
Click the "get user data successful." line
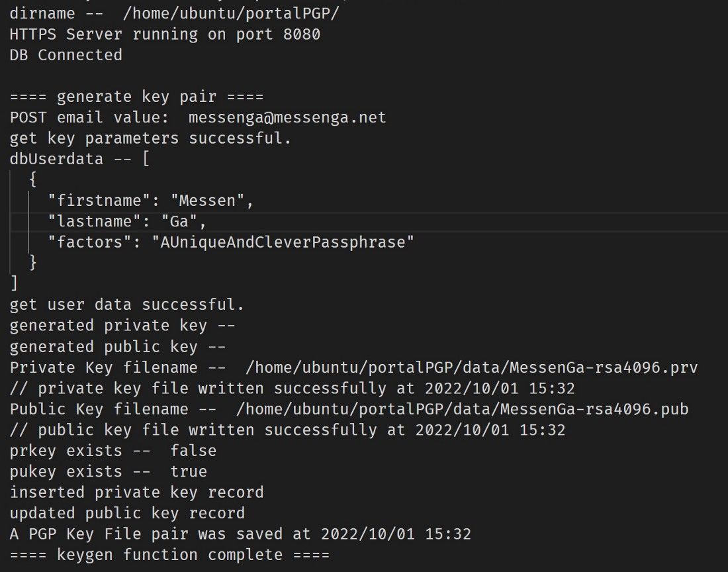pyautogui.click(x=127, y=305)
